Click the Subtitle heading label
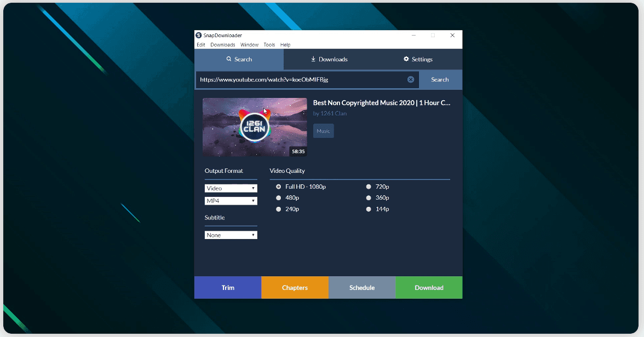This screenshot has width=644, height=337. pyautogui.click(x=215, y=218)
